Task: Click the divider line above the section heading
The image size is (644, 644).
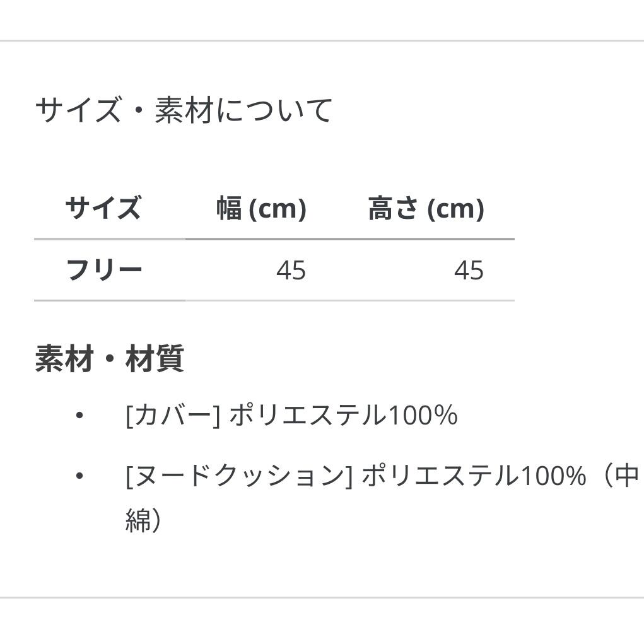Action: [x=322, y=41]
